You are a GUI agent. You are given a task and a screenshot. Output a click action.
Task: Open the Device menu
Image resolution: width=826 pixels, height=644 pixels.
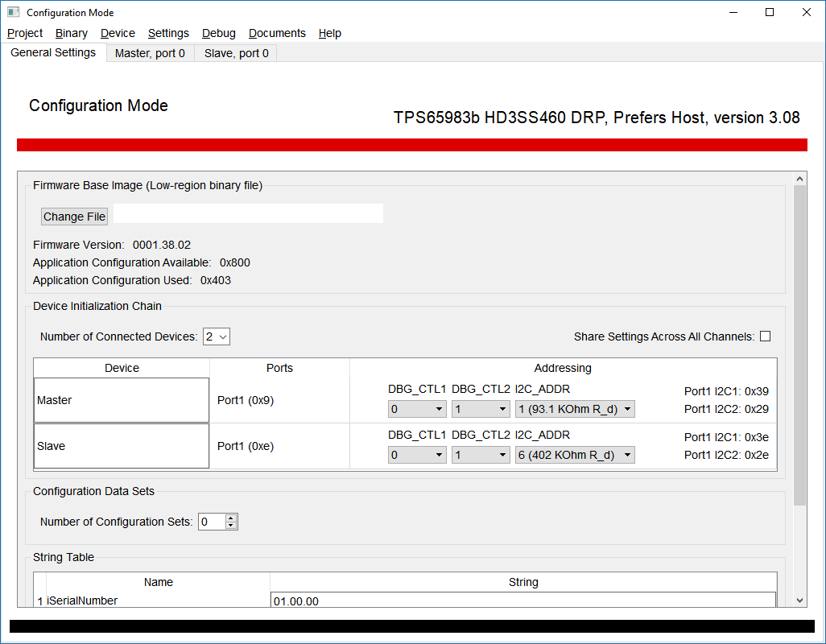coord(118,33)
